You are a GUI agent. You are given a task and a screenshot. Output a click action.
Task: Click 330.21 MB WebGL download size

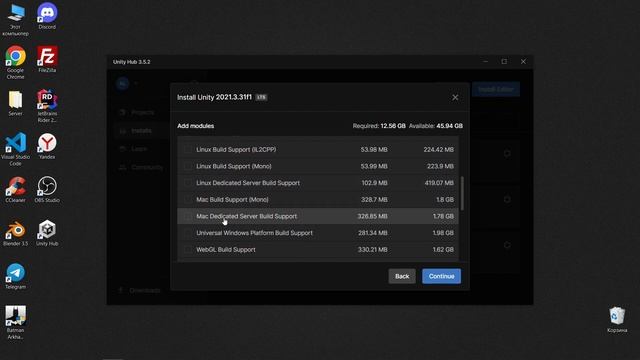[372, 249]
